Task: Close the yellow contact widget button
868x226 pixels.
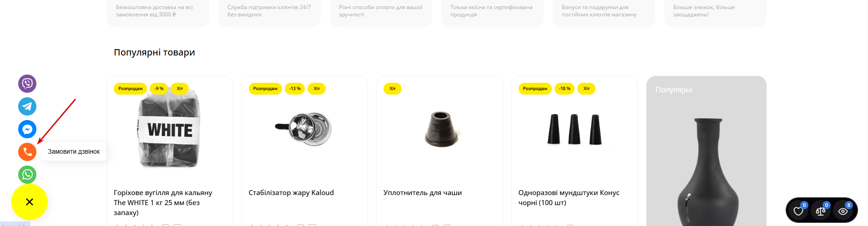Action: coord(30,202)
